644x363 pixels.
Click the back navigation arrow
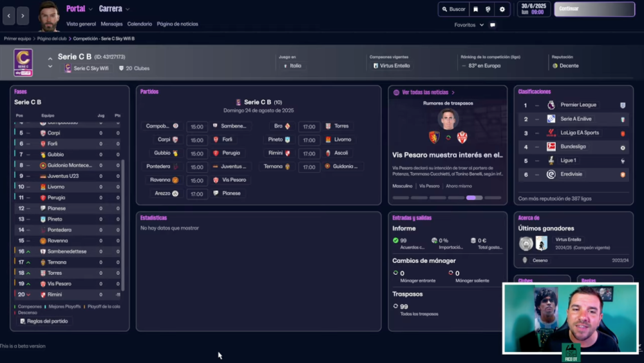pyautogui.click(x=9, y=15)
